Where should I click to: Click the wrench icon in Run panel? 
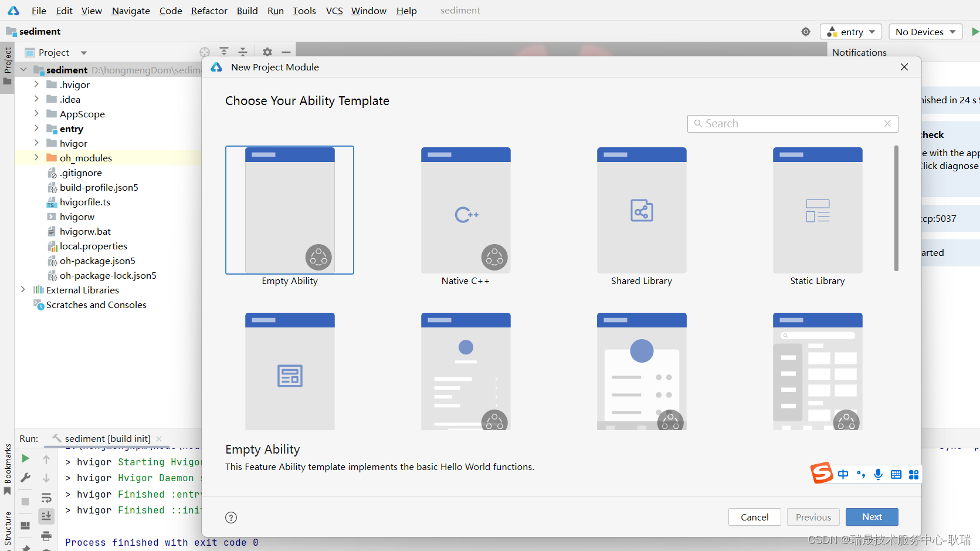(x=25, y=478)
